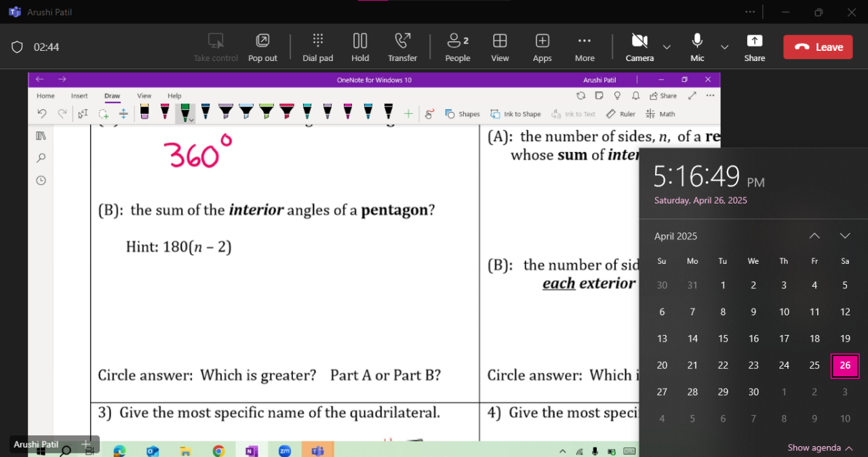Screen dimensions: 868x457
Task: Open More actions in call toolbar
Action: 585,47
